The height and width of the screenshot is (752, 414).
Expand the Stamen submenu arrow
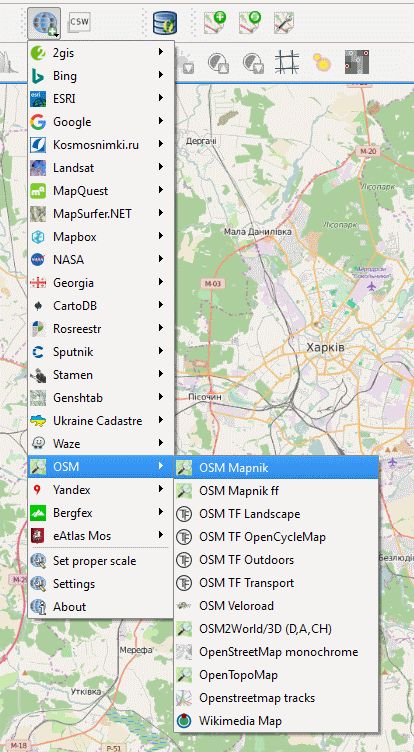coord(161,374)
